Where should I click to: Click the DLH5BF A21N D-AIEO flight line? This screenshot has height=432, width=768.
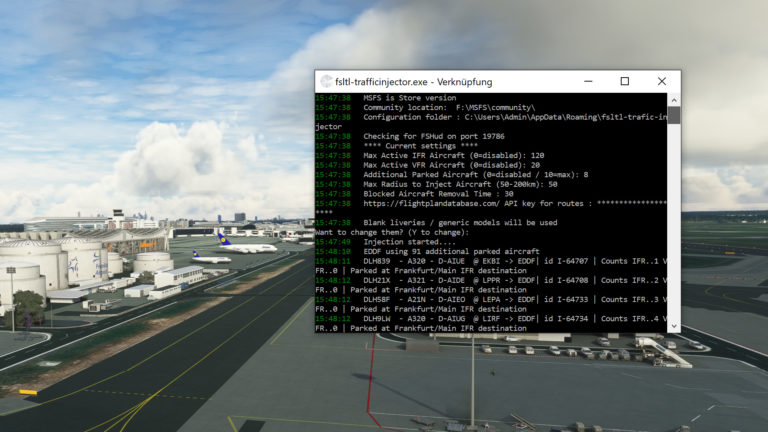(491, 299)
